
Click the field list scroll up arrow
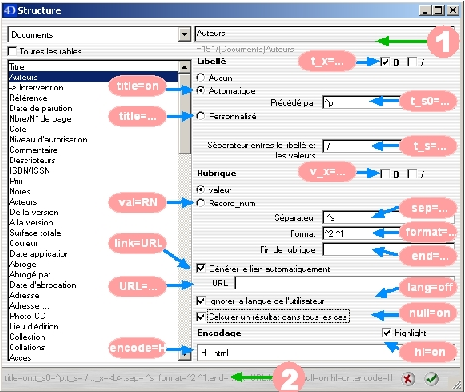[x=184, y=67]
